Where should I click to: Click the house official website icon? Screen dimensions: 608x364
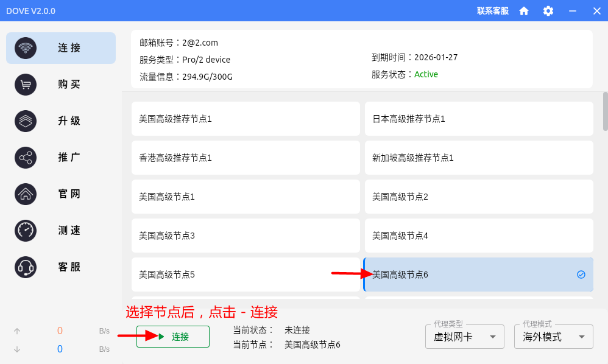[26, 194]
